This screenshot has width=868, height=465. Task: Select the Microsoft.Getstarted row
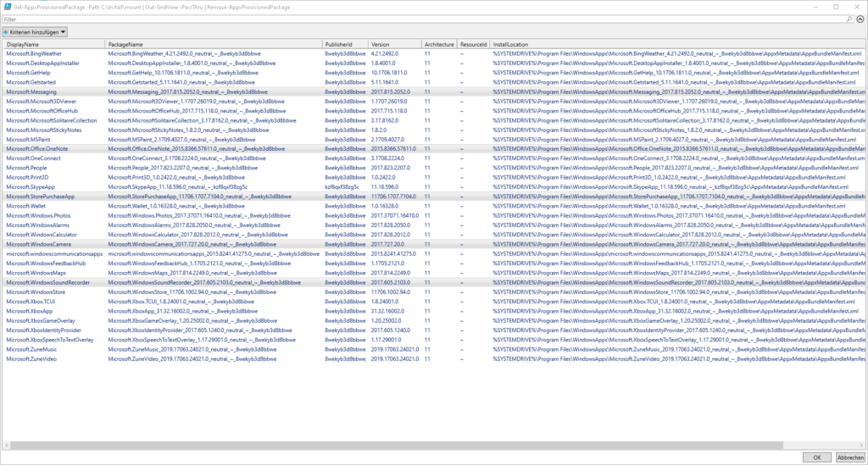tap(434, 82)
